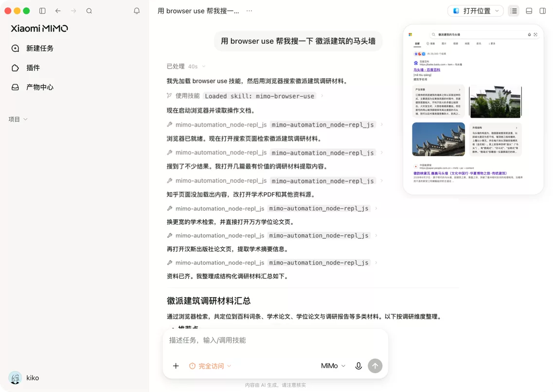Click the Xiaomi MiMo logo
553x392 pixels.
[39, 29]
